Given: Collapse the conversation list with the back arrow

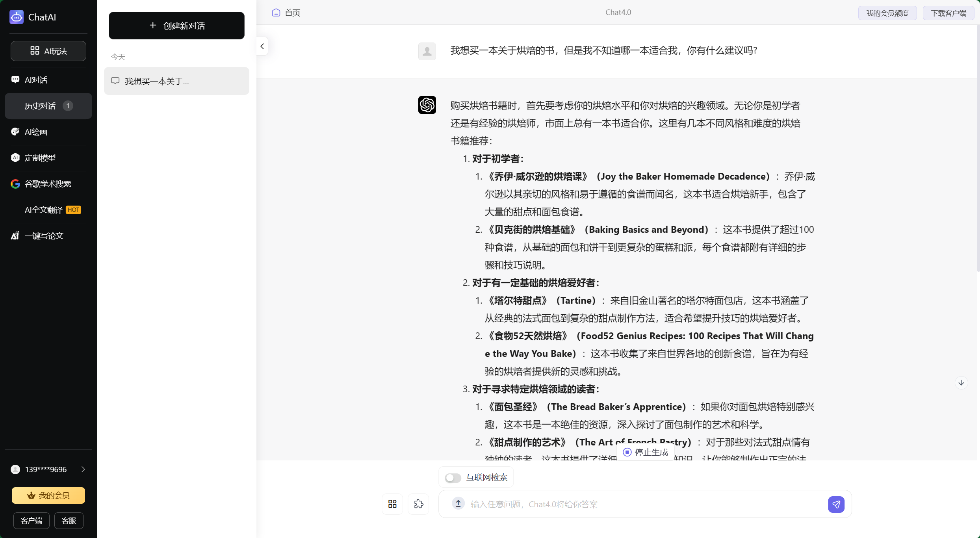Looking at the screenshot, I should point(262,46).
